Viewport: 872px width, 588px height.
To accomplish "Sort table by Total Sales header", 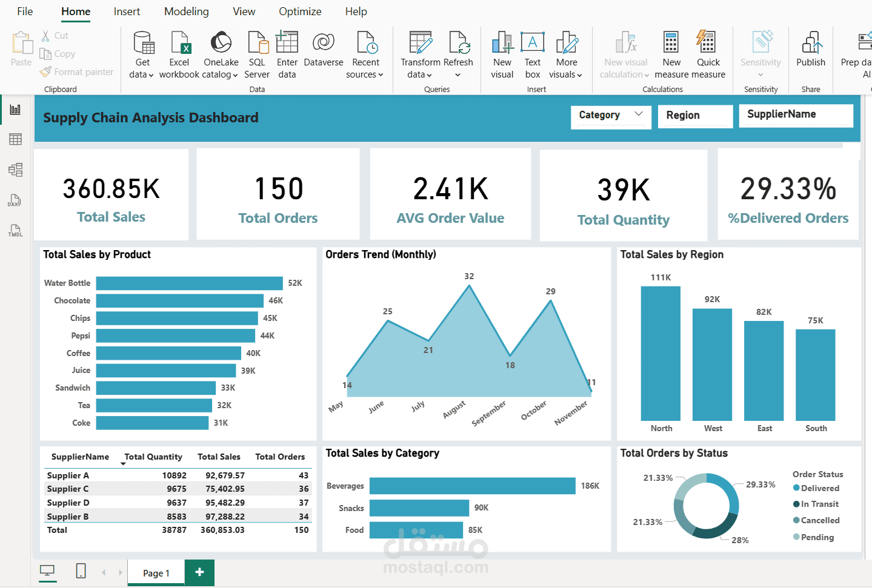I will click(x=219, y=457).
